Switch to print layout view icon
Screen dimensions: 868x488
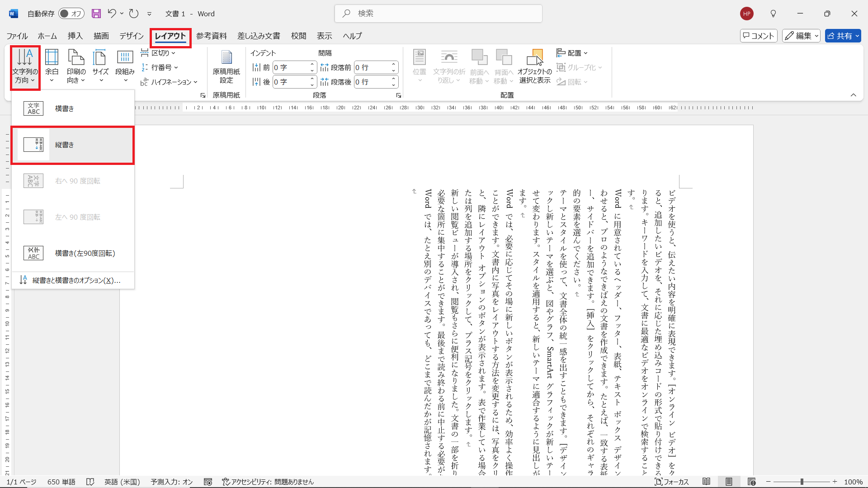(x=729, y=482)
